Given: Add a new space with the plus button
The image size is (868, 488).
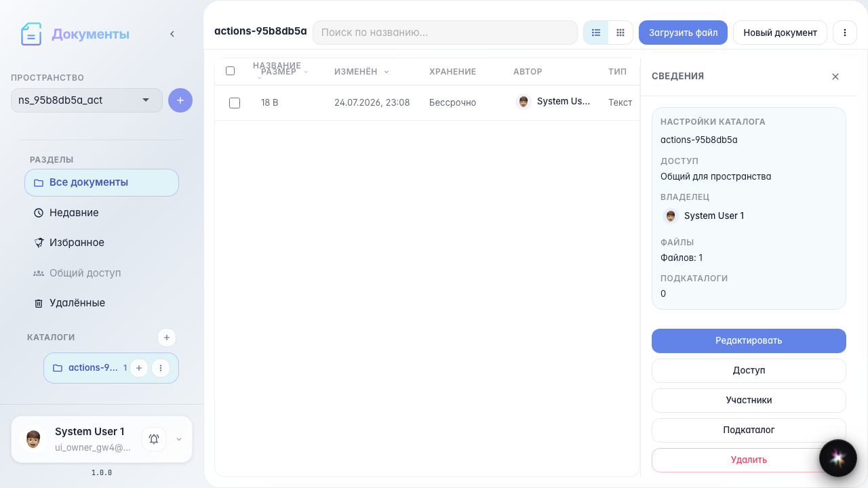Looking at the screenshot, I should click(x=180, y=100).
